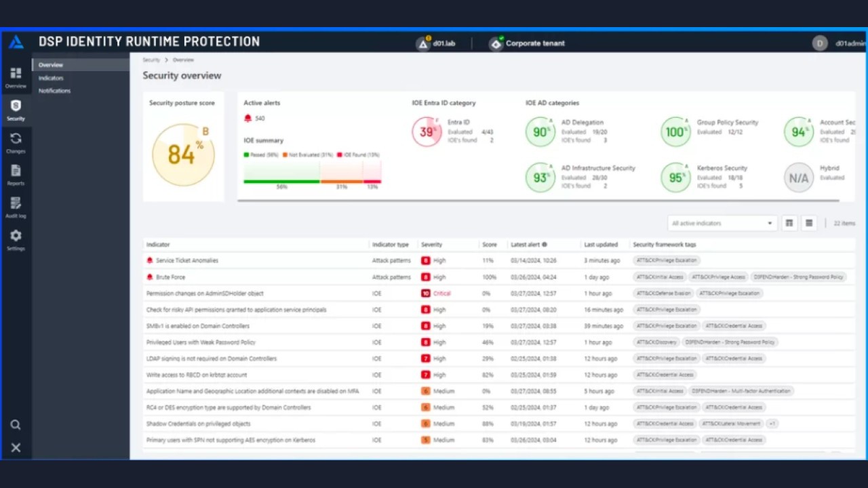Viewport: 868px width, 488px height.
Task: Click the +1 tag on Shadow Credentials row
Action: (772, 424)
